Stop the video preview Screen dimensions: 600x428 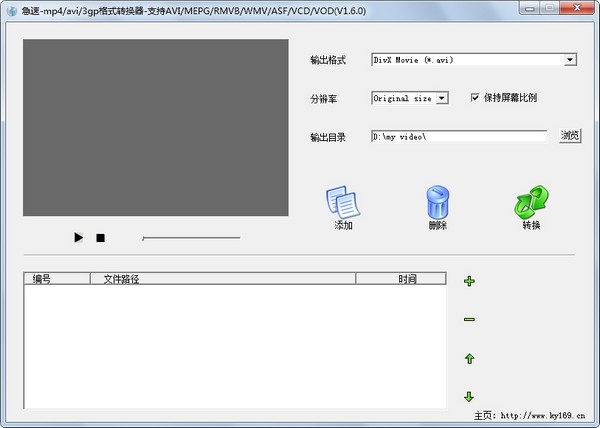point(100,238)
